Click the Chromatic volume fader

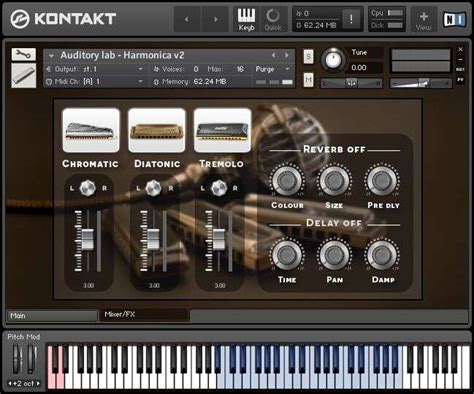tap(88, 239)
